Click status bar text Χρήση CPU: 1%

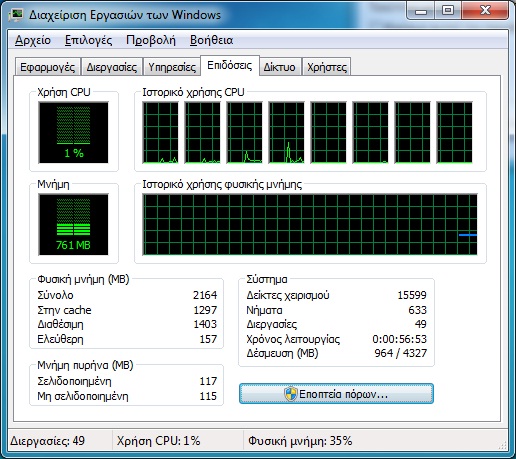tap(159, 441)
